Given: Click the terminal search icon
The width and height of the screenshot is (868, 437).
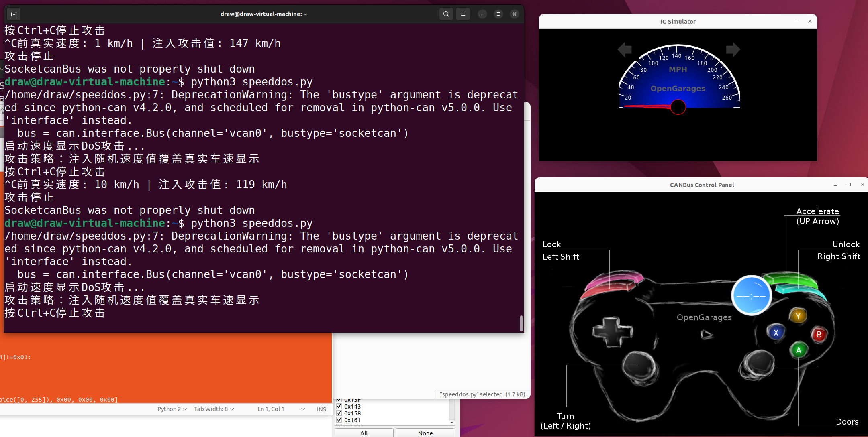Looking at the screenshot, I should (x=446, y=14).
